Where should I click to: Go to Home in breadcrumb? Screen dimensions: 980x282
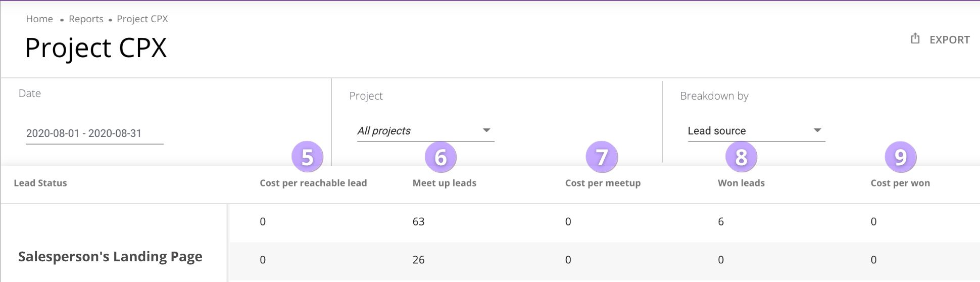pos(39,19)
